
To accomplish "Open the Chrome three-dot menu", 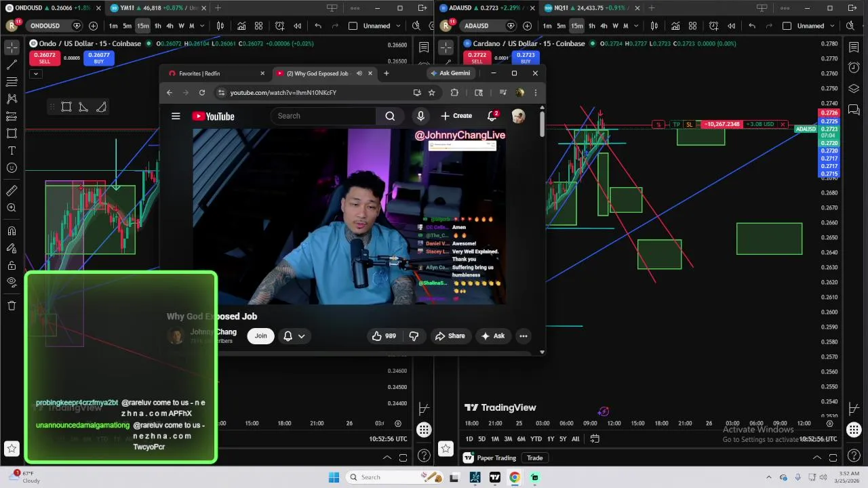I will [536, 93].
